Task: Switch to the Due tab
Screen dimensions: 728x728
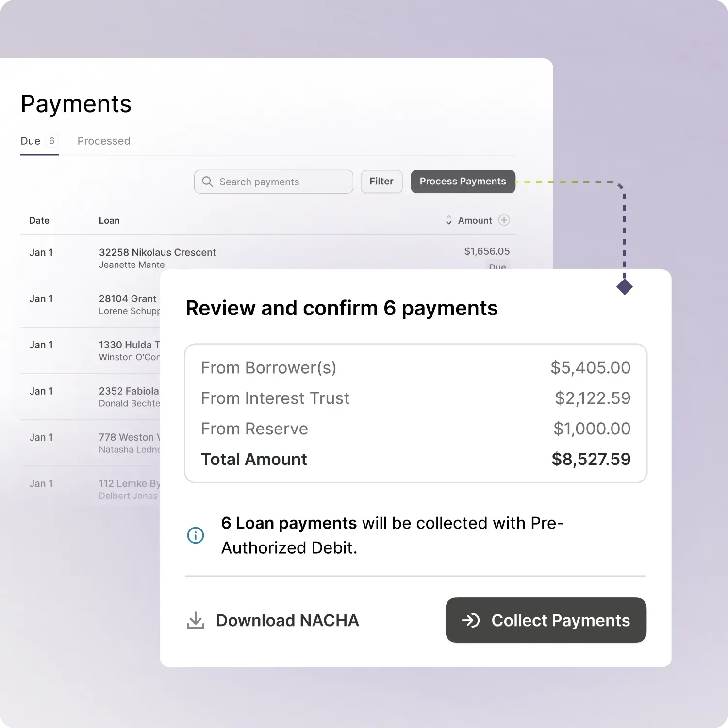Action: pos(31,141)
